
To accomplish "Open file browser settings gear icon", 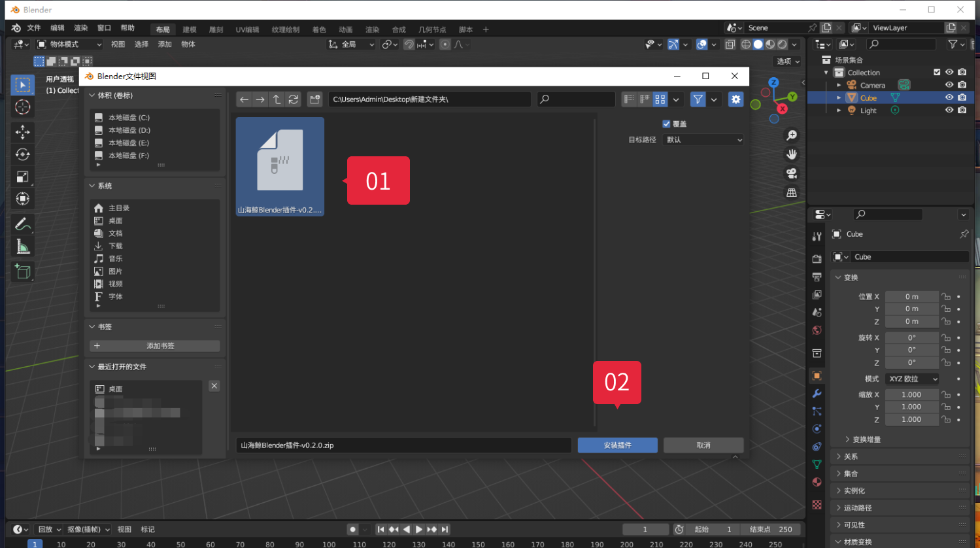I will point(735,99).
